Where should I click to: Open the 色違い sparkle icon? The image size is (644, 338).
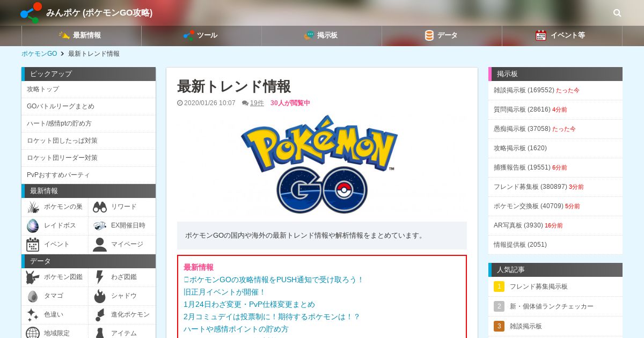(33, 315)
